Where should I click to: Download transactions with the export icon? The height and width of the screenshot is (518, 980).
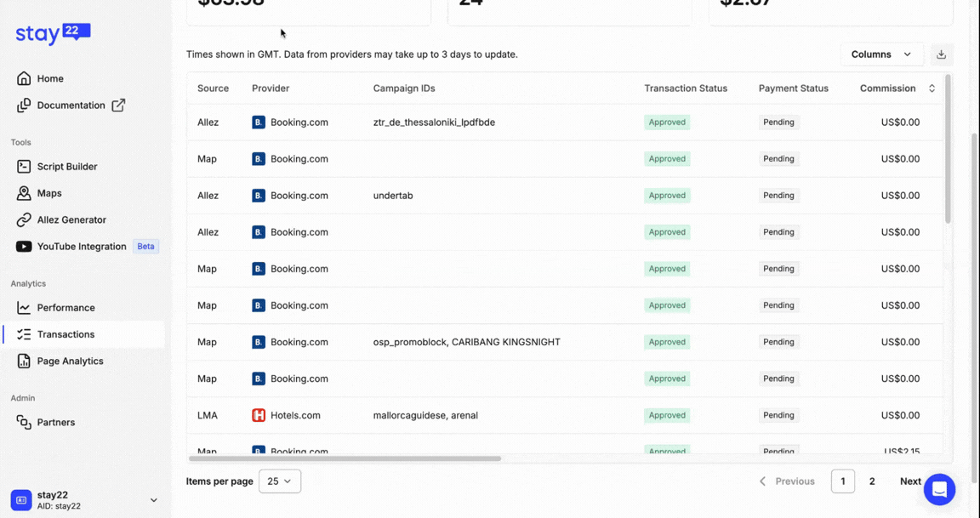tap(941, 54)
